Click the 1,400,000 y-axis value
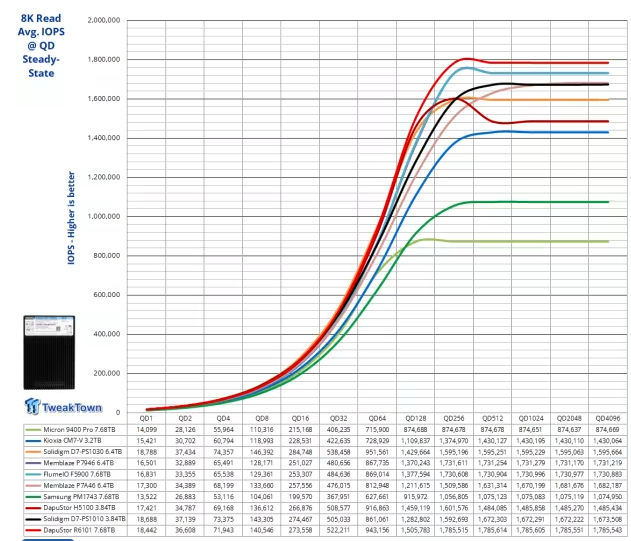This screenshot has height=541, width=631. 104,138
